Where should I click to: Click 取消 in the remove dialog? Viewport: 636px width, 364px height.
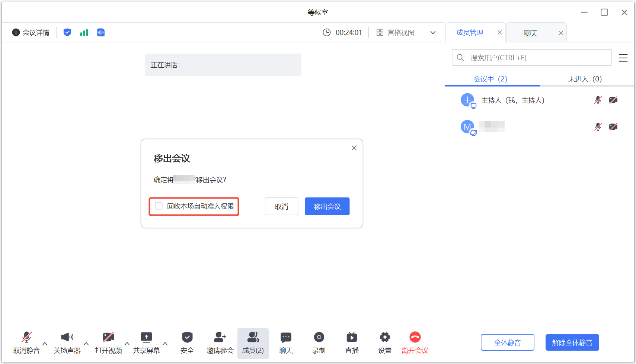(x=281, y=206)
